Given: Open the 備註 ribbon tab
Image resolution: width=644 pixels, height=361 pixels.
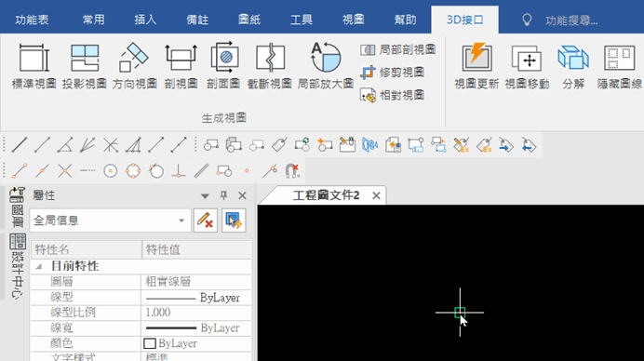Looking at the screenshot, I should (x=197, y=20).
